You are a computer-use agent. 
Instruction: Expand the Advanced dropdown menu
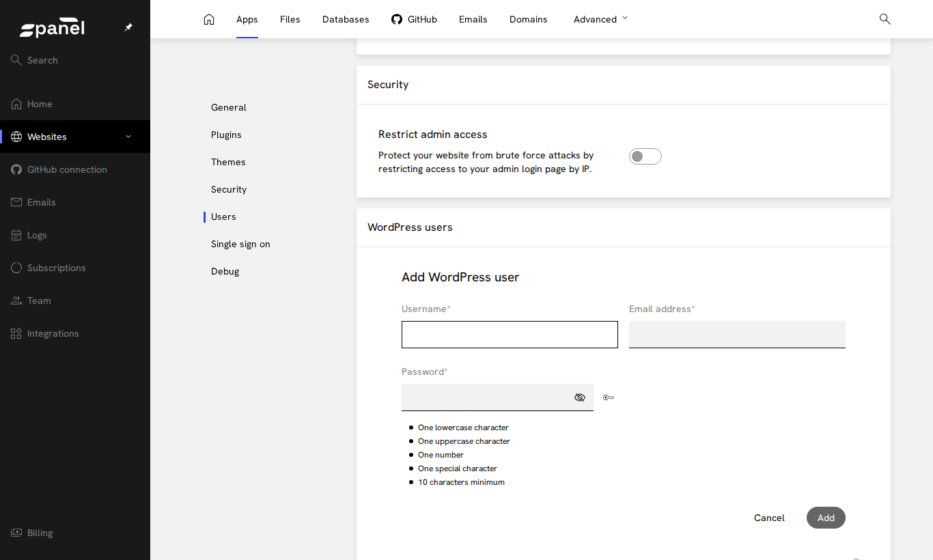pos(600,19)
